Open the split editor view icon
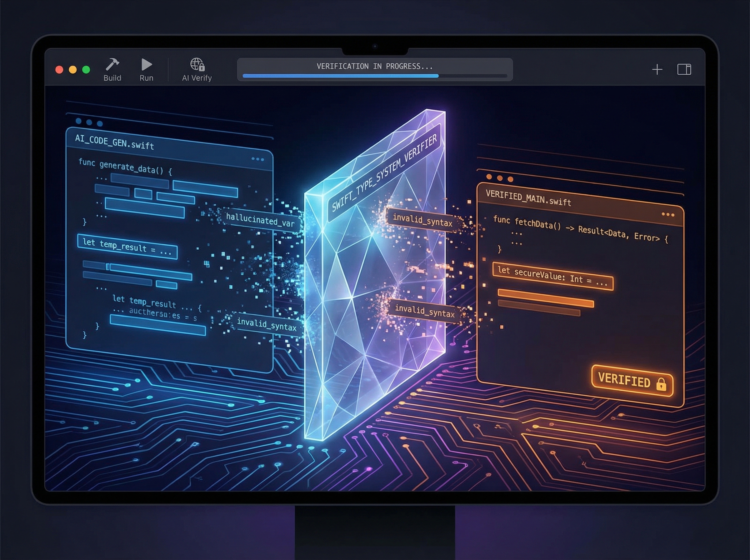 (x=685, y=69)
